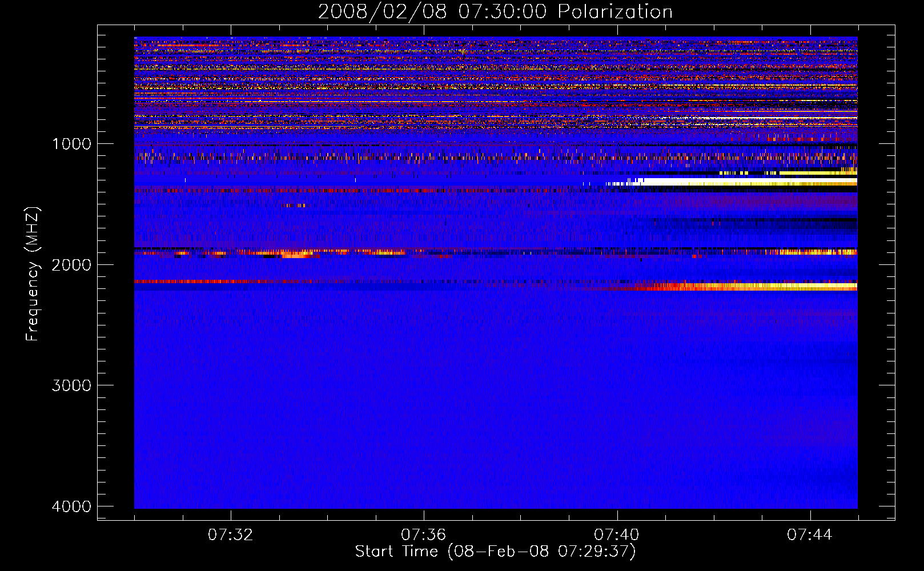924x571 pixels.
Task: Click the "3000" frequency tick label
Action: (71, 385)
